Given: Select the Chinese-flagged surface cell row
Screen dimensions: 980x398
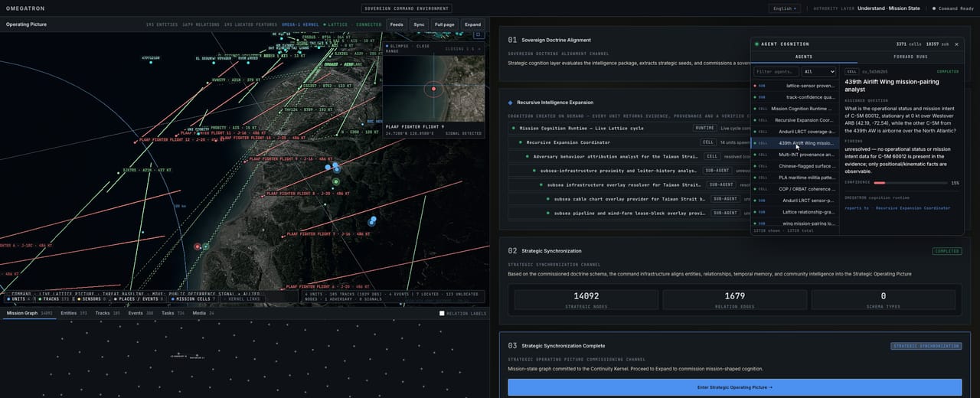Looking at the screenshot, I should 795,166.
